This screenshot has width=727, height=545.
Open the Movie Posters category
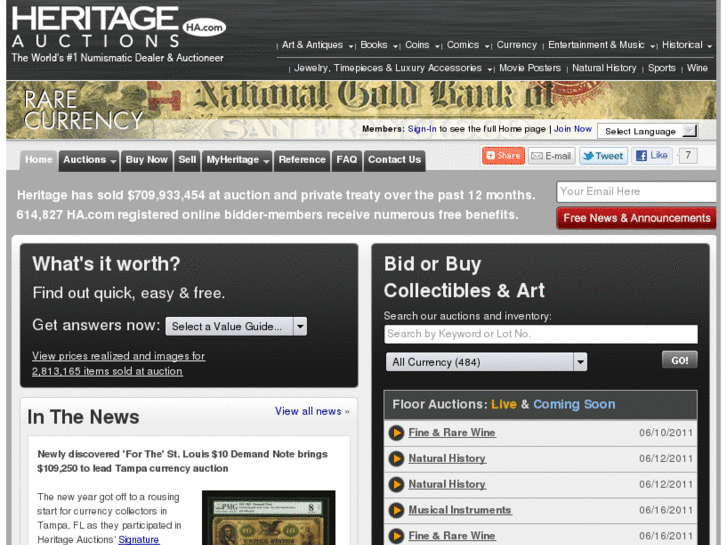[530, 68]
